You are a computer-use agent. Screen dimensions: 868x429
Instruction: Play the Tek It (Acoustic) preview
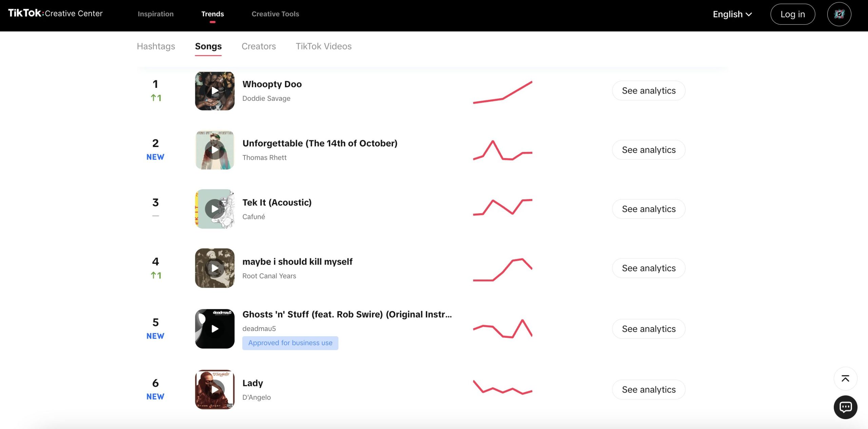[x=215, y=209]
